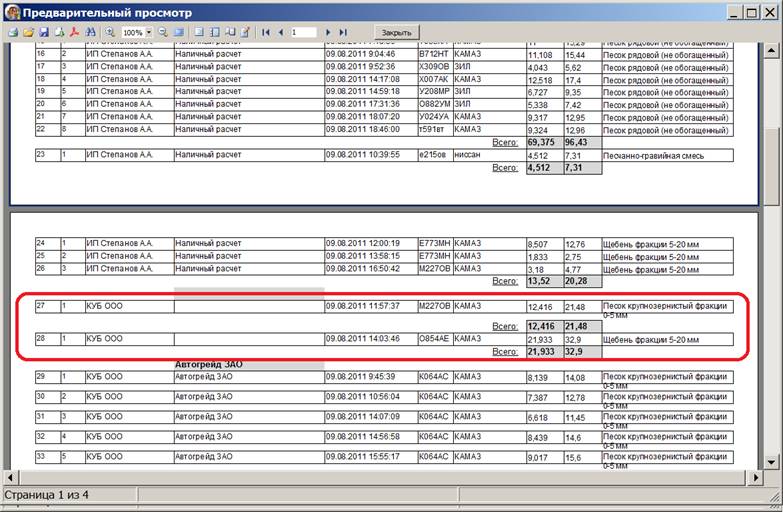Zoom in with the magnifier plus icon
This screenshot has width=783, height=512.
pyautogui.click(x=110, y=32)
